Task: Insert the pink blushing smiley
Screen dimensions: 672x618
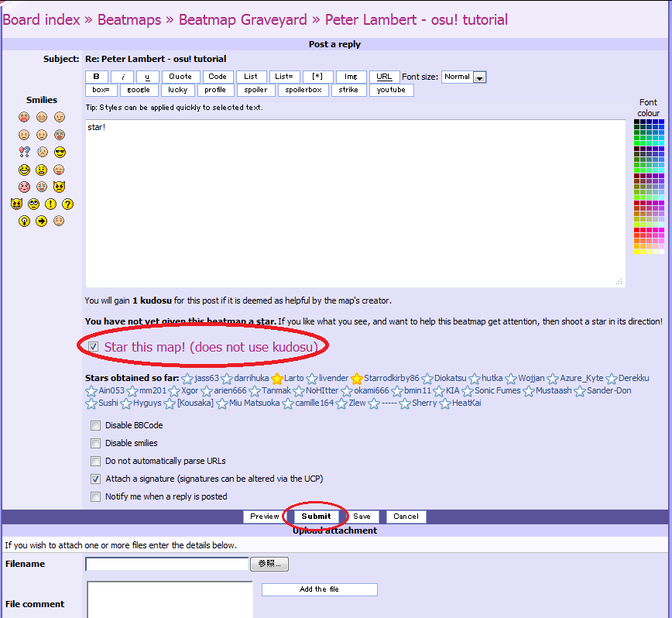Action: (x=24, y=187)
